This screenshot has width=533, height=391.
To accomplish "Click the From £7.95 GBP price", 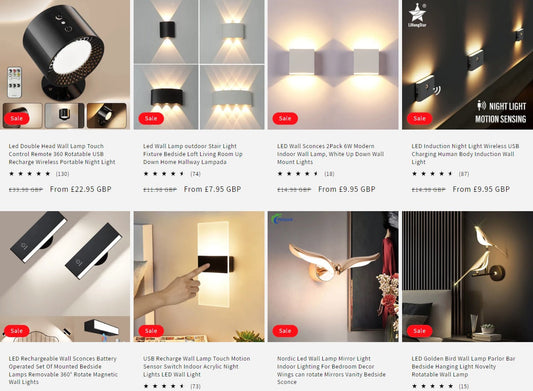I will tap(212, 189).
